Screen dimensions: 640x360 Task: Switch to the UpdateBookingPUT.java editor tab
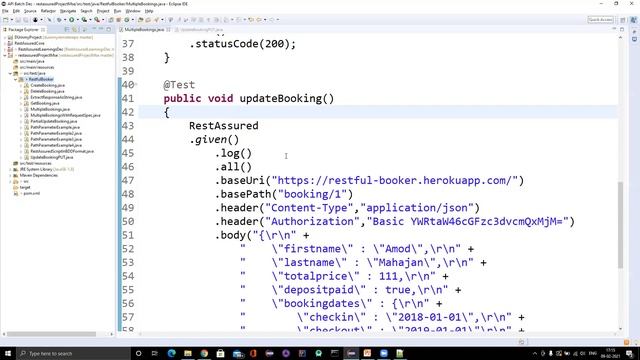200,29
